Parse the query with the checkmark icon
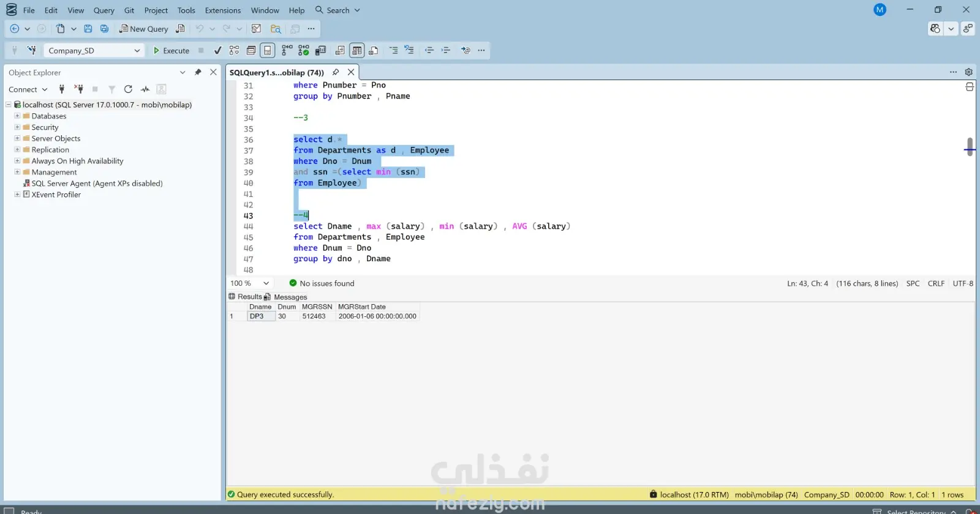This screenshot has height=514, width=980. tap(217, 50)
